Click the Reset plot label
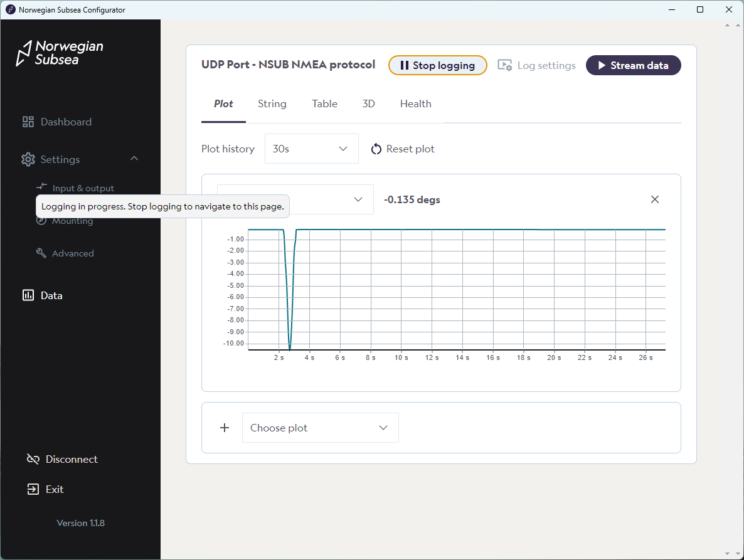The image size is (744, 560). coord(410,149)
